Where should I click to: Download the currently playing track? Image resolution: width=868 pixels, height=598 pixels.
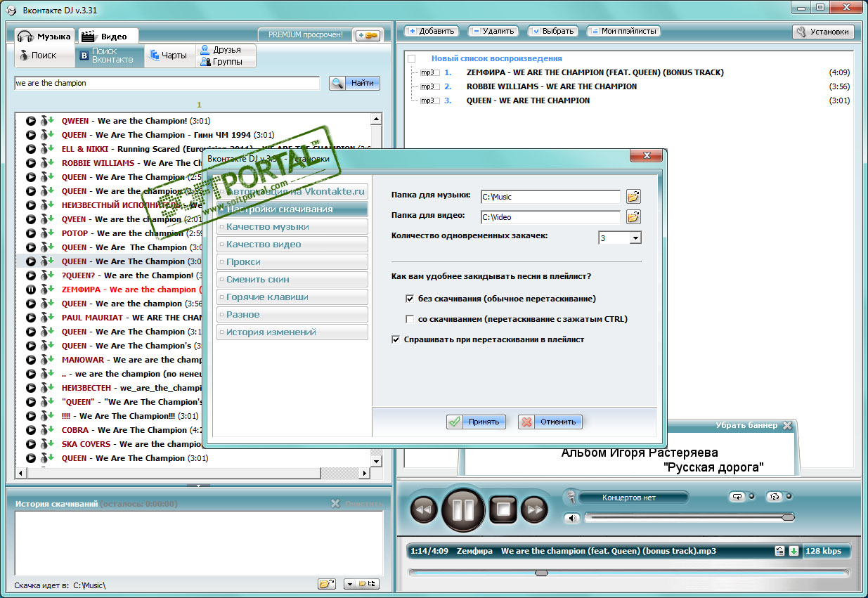[x=793, y=551]
